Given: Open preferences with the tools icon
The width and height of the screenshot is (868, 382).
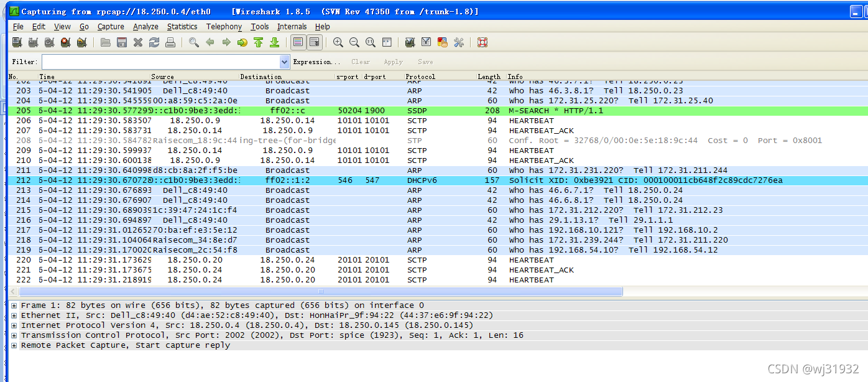Looking at the screenshot, I should click(459, 42).
